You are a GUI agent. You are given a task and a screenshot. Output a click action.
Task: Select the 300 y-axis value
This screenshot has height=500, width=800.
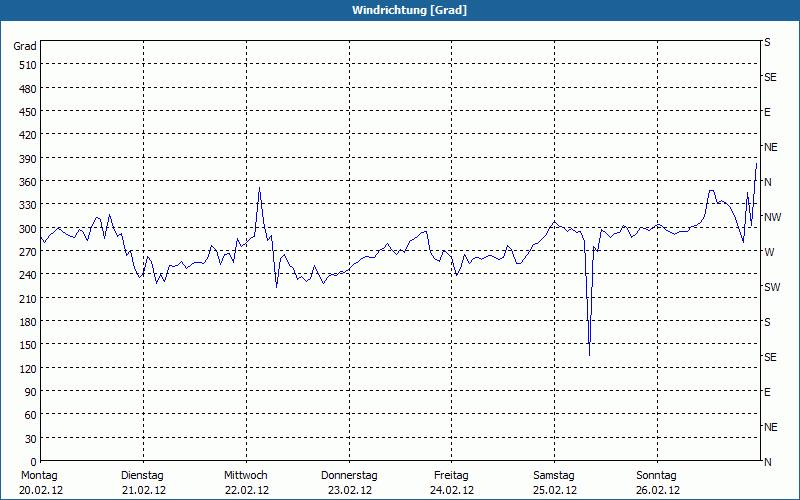[28, 229]
